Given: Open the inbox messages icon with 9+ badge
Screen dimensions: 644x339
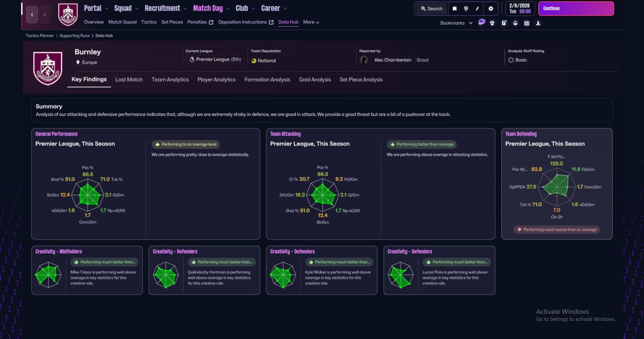Looking at the screenshot, I should (x=481, y=22).
